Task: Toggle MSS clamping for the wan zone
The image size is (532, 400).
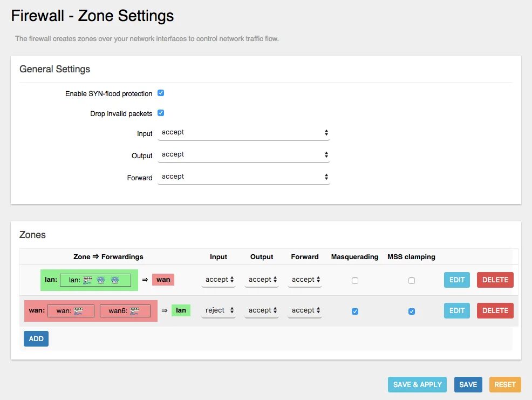Action: pos(412,311)
